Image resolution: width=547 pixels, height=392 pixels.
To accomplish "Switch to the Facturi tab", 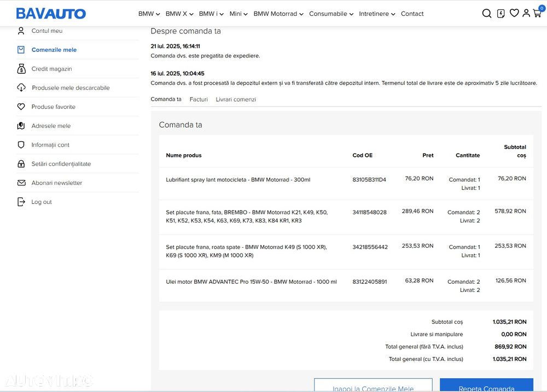I will pos(199,100).
